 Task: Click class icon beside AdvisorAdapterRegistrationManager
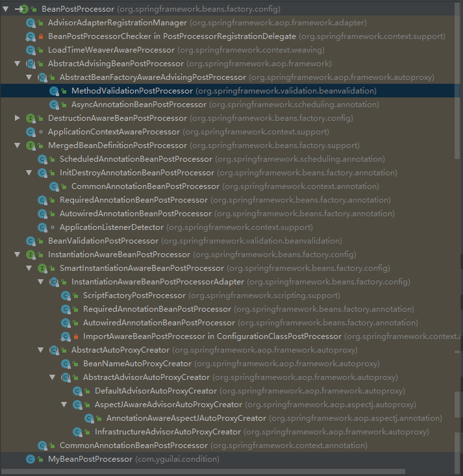click(31, 23)
